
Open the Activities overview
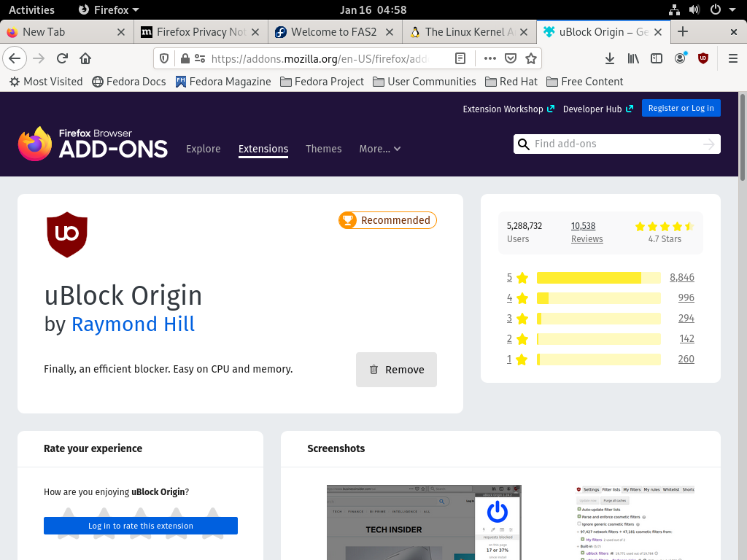(x=31, y=9)
